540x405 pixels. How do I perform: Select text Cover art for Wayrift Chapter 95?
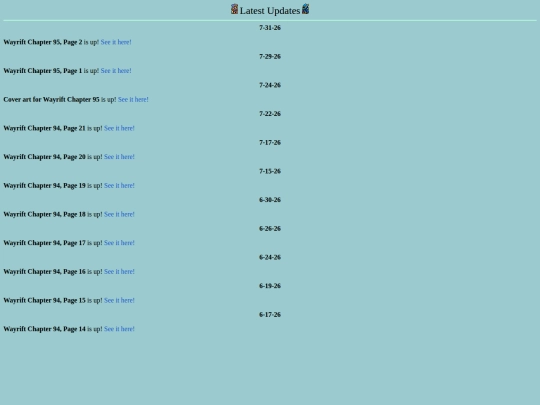[x=51, y=100]
